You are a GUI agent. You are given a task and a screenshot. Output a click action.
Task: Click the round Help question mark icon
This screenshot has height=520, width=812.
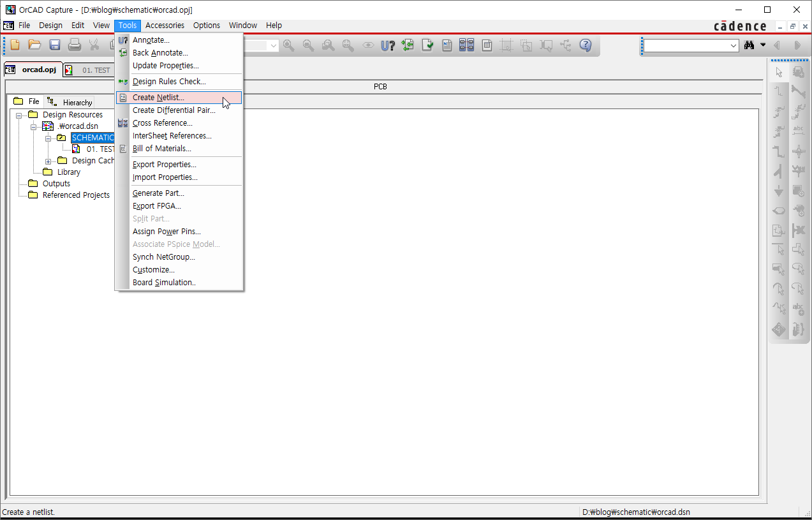(586, 45)
